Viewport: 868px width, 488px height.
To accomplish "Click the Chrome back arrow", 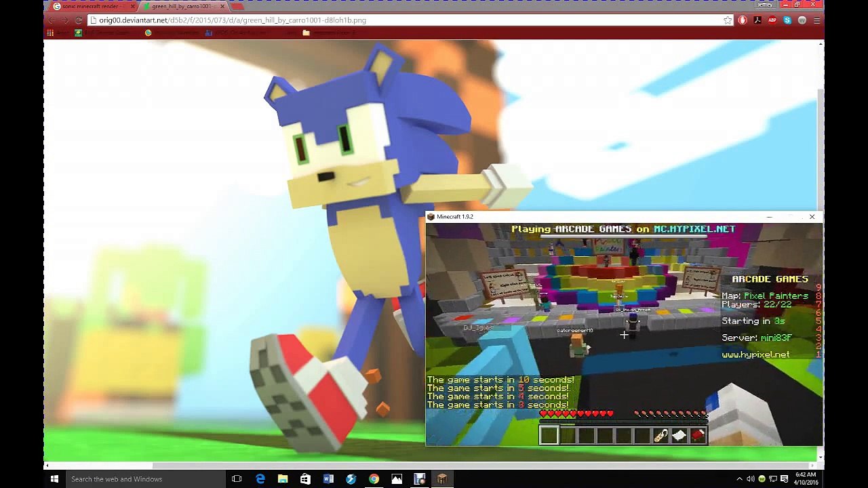I will pyautogui.click(x=51, y=20).
